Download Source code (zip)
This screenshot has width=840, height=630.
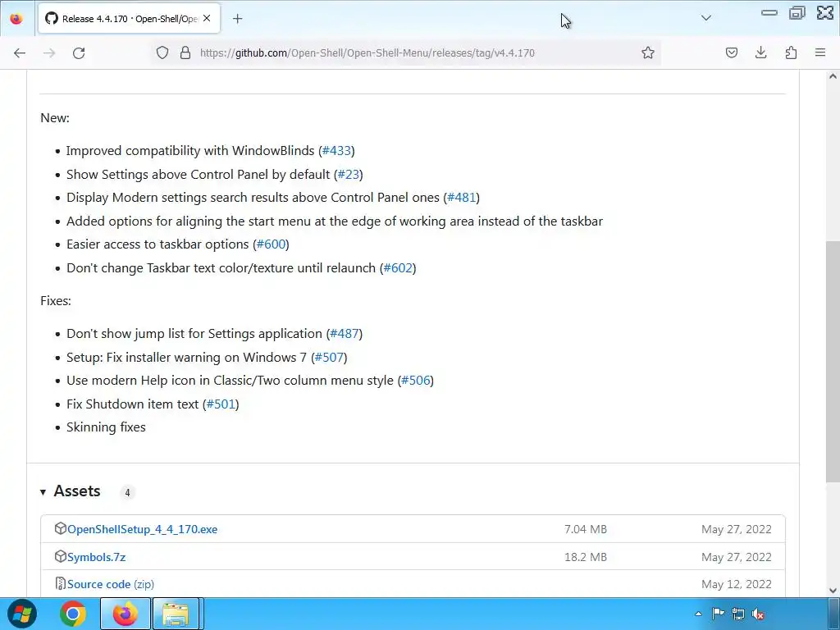(111, 584)
